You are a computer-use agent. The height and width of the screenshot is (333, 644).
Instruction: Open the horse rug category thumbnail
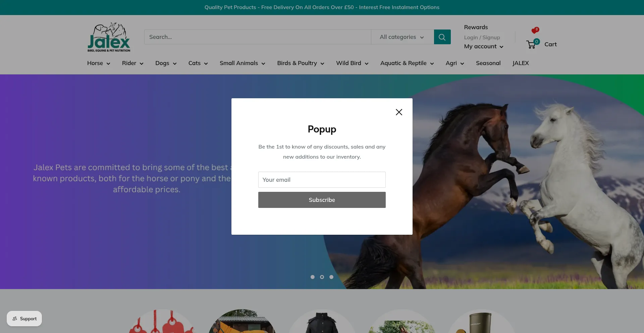(242, 321)
